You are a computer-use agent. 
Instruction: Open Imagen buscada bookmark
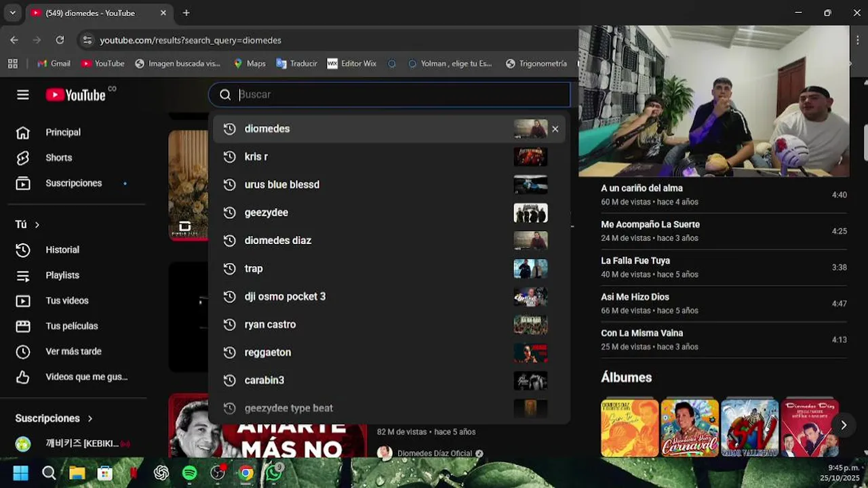click(x=178, y=63)
